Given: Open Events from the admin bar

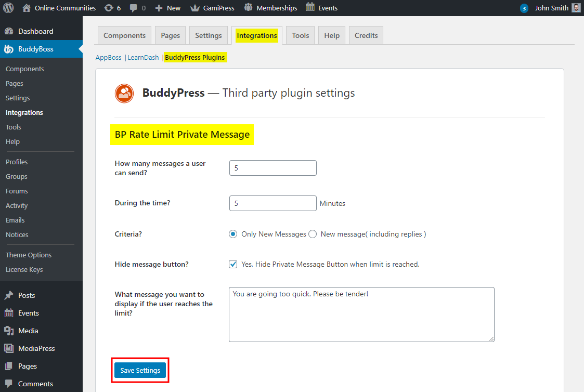Looking at the screenshot, I should coord(321,8).
